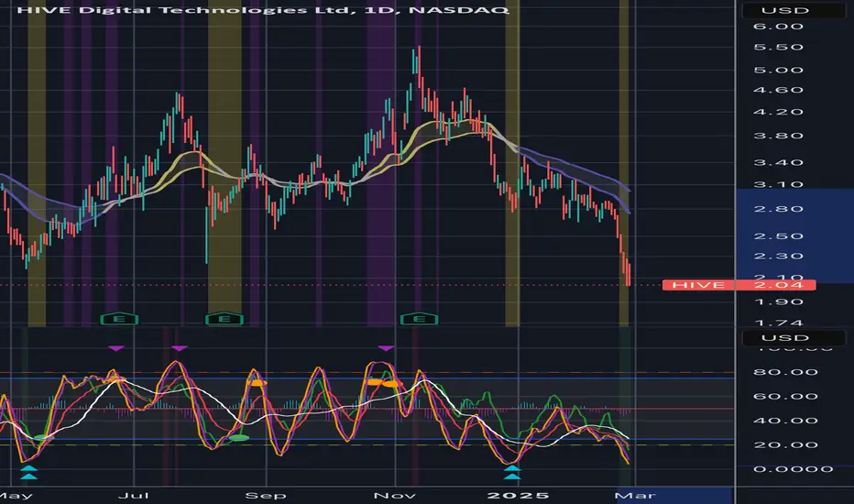Click the purple triangle signal above the November oscillator peak
The width and height of the screenshot is (854, 504).
[x=386, y=348]
